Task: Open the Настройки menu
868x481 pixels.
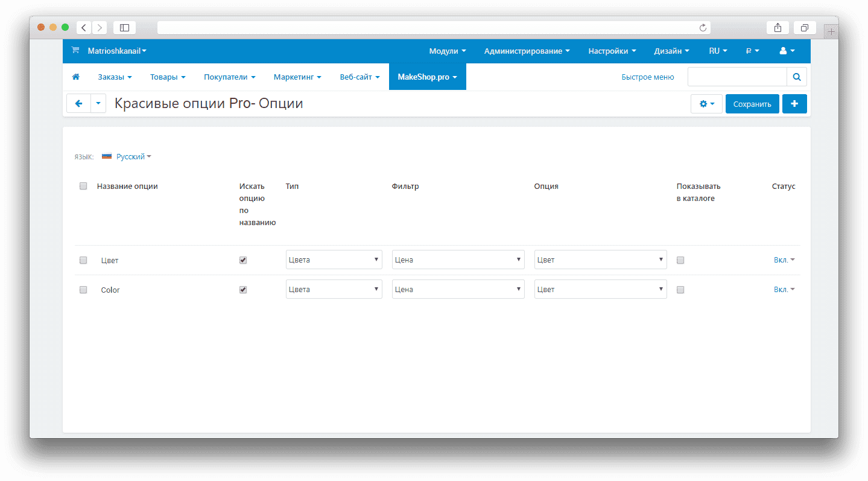Action: click(612, 51)
